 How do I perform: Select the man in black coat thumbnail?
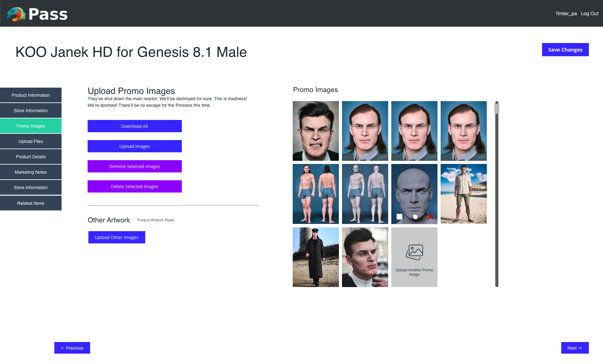(316, 257)
